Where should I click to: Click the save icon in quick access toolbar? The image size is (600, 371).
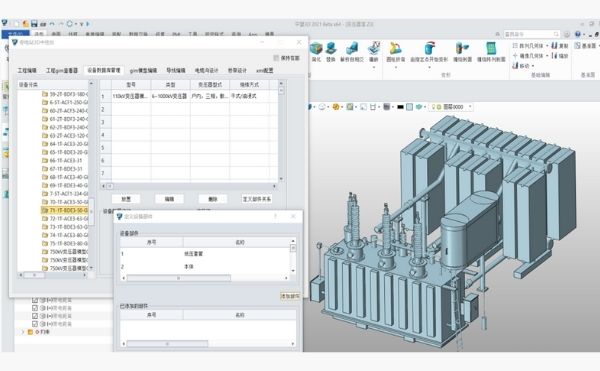(34, 24)
